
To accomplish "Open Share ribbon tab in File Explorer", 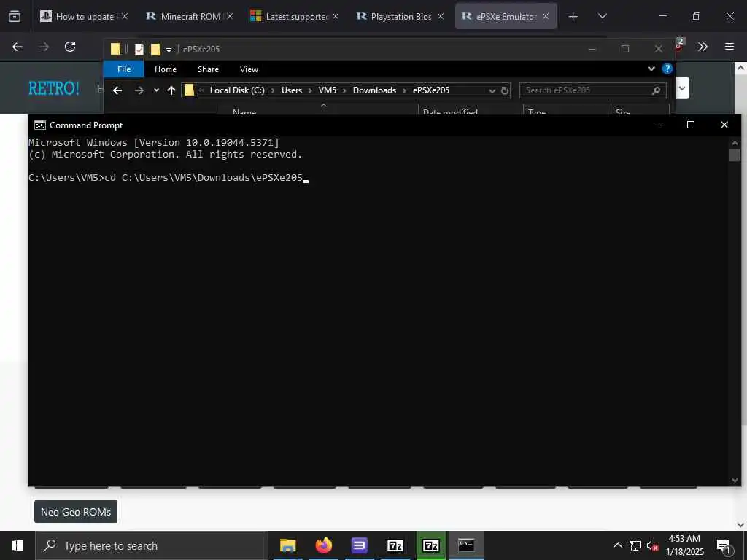I will pos(208,69).
